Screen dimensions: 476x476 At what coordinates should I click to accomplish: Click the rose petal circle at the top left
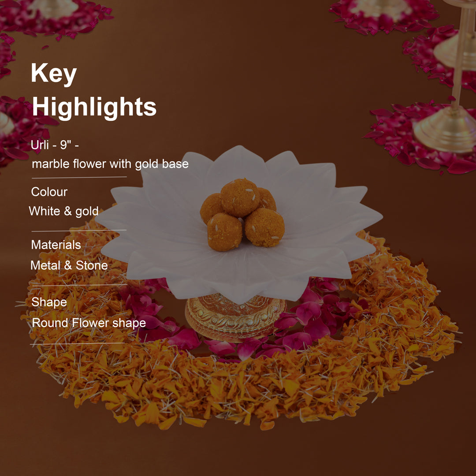coord(55,17)
